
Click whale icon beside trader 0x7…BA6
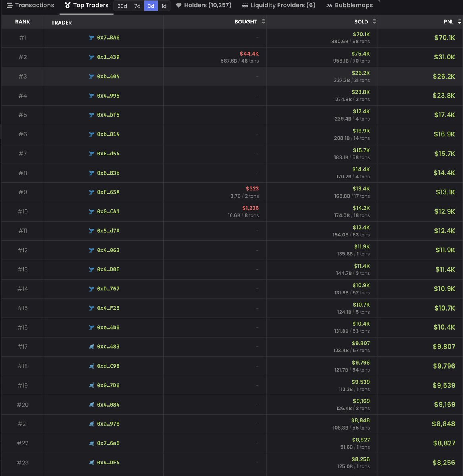pos(92,38)
